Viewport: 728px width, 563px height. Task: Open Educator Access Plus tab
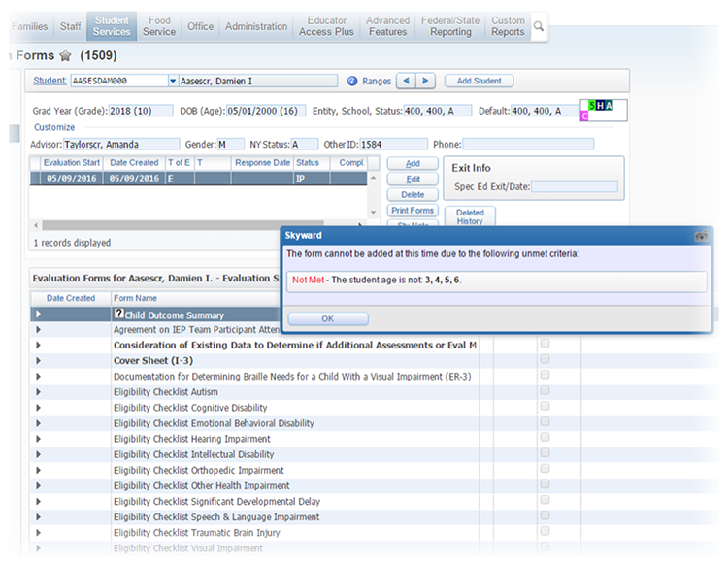(326, 26)
